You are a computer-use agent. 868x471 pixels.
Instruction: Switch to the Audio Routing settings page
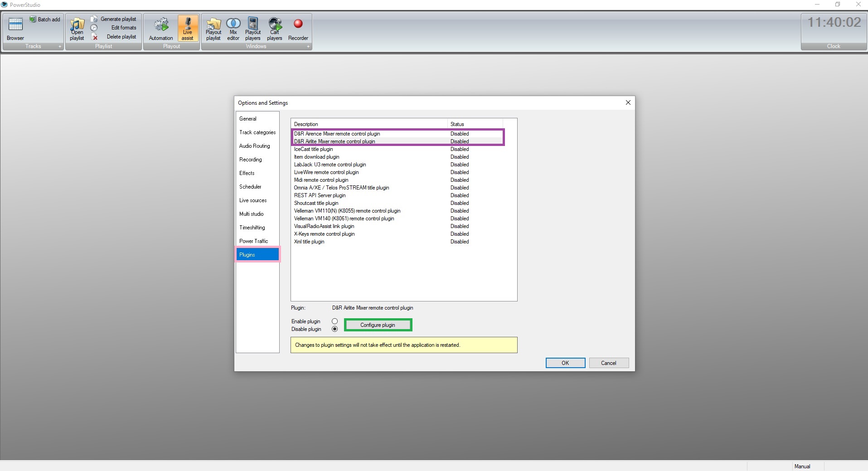click(254, 146)
